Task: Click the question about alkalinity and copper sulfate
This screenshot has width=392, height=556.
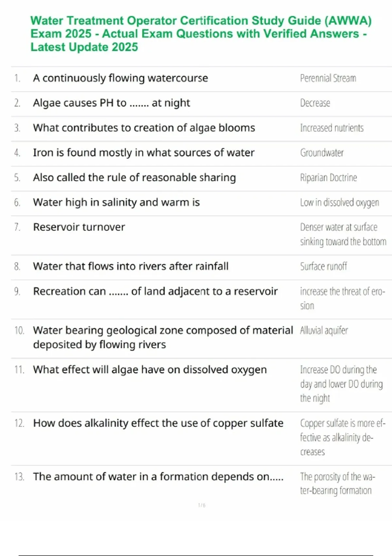Action: (158, 423)
